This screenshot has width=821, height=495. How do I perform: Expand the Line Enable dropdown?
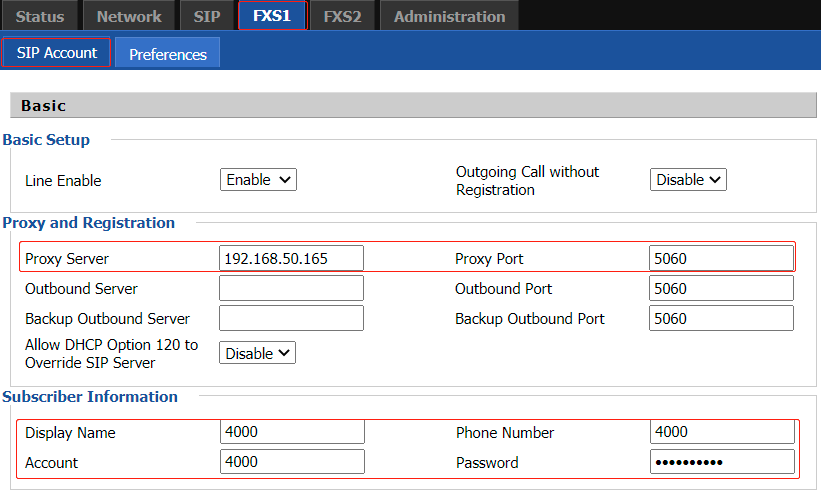pyautogui.click(x=258, y=180)
